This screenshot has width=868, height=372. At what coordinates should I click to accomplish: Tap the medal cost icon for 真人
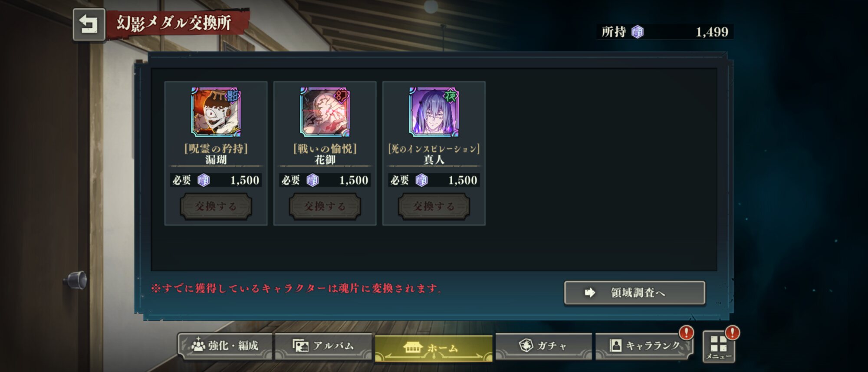421,180
